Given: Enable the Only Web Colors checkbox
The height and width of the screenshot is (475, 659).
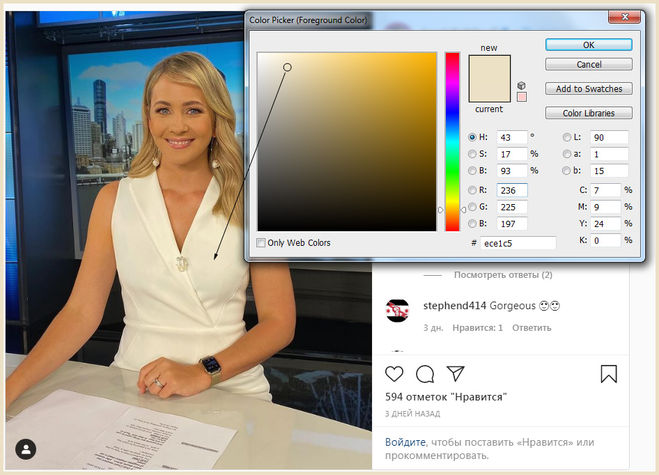Looking at the screenshot, I should (x=262, y=242).
